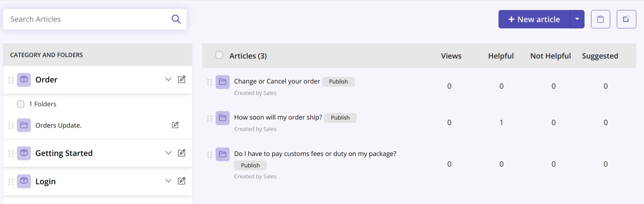Collapse the Order category chevron
Viewport: 644px width, 204px height.
(168, 79)
